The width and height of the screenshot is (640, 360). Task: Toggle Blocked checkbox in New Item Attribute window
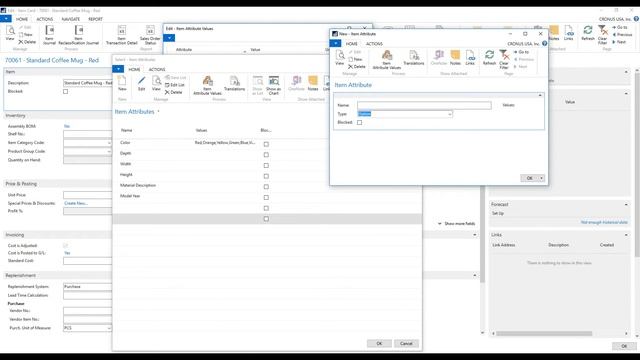coord(359,122)
